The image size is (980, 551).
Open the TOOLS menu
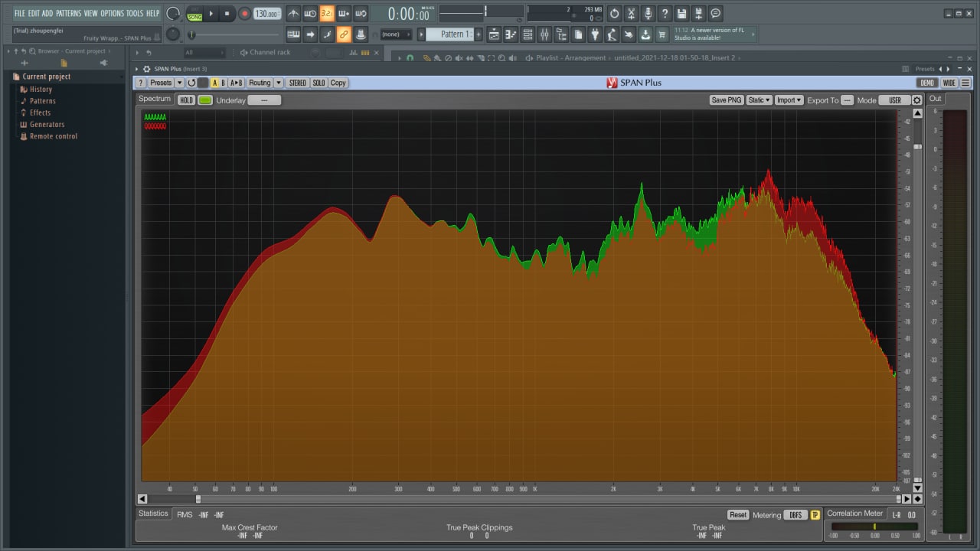[x=134, y=14]
